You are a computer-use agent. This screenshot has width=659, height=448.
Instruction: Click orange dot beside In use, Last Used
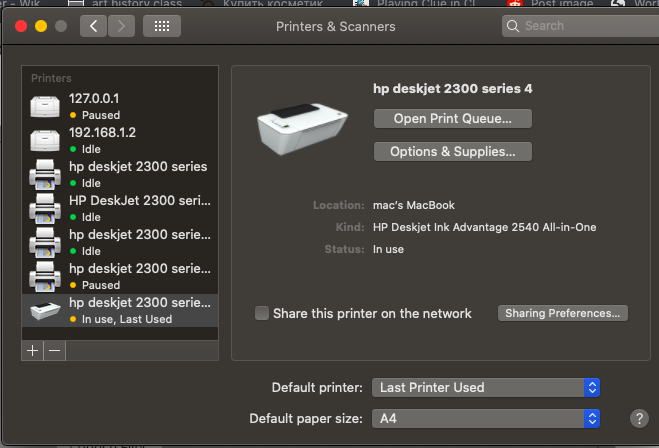(x=73, y=319)
